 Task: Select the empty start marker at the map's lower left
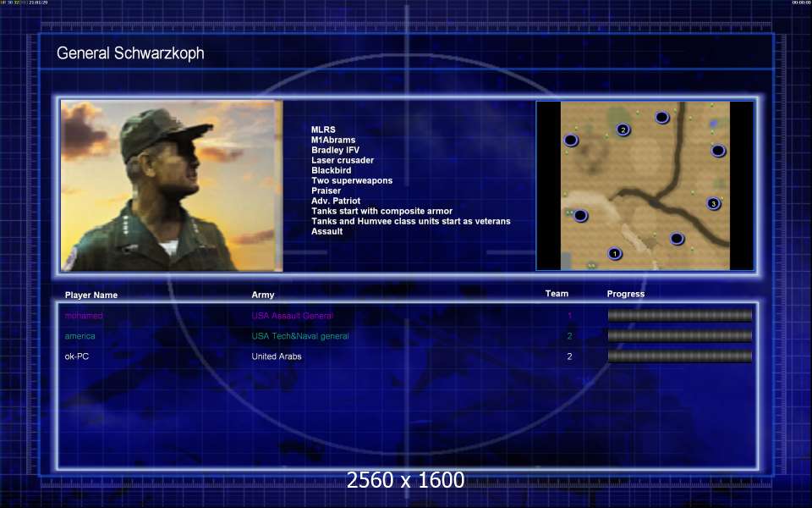[x=580, y=216]
